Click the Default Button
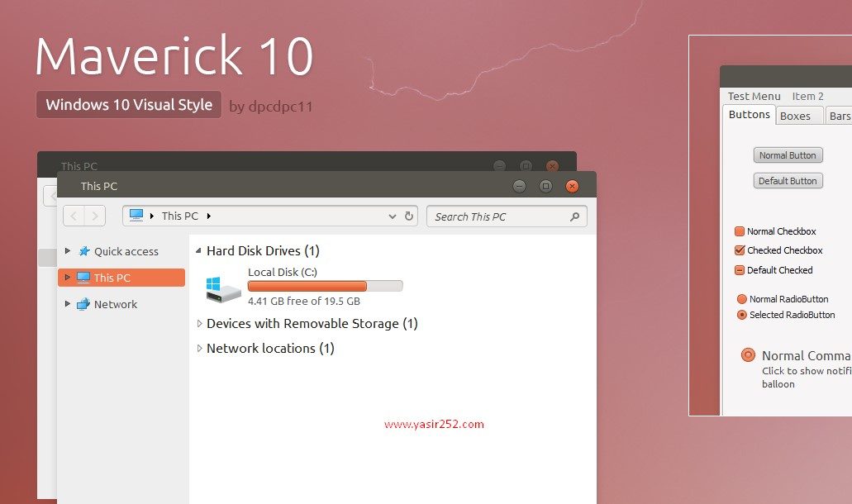This screenshot has width=852, height=504. [x=788, y=181]
